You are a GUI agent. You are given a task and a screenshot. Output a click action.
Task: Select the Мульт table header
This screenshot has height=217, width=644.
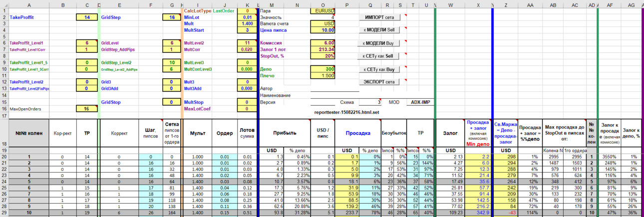[197, 133]
